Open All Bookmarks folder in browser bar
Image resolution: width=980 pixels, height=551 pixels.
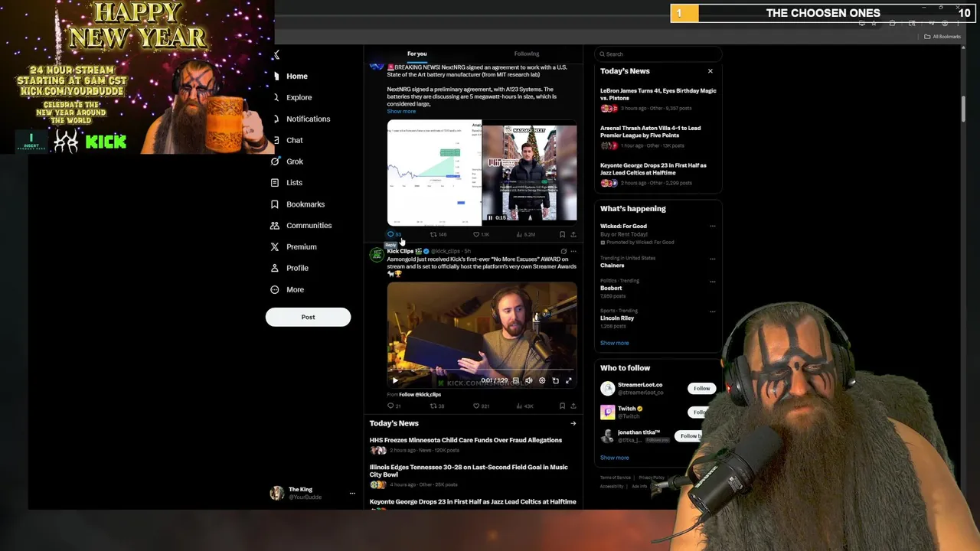pyautogui.click(x=942, y=37)
